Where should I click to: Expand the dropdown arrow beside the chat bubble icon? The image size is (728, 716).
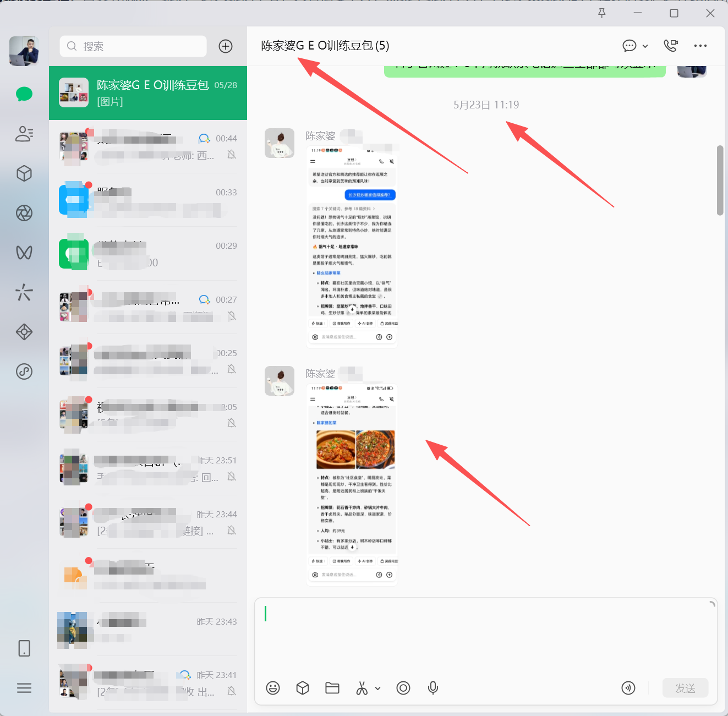click(645, 46)
